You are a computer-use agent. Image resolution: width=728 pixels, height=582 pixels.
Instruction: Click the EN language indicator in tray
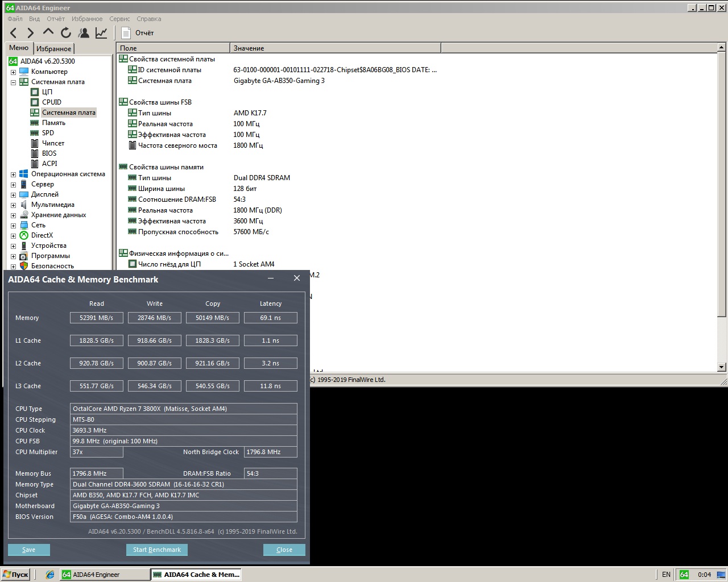pos(666,575)
